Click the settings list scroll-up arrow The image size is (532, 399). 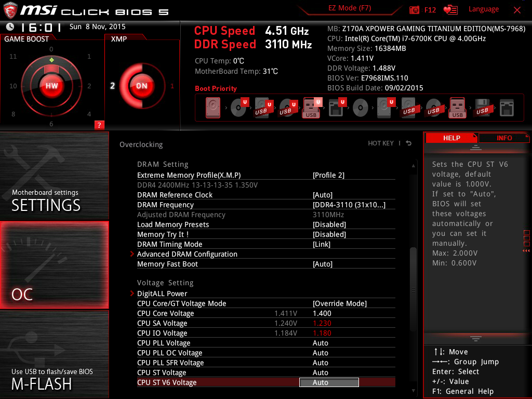(413, 166)
